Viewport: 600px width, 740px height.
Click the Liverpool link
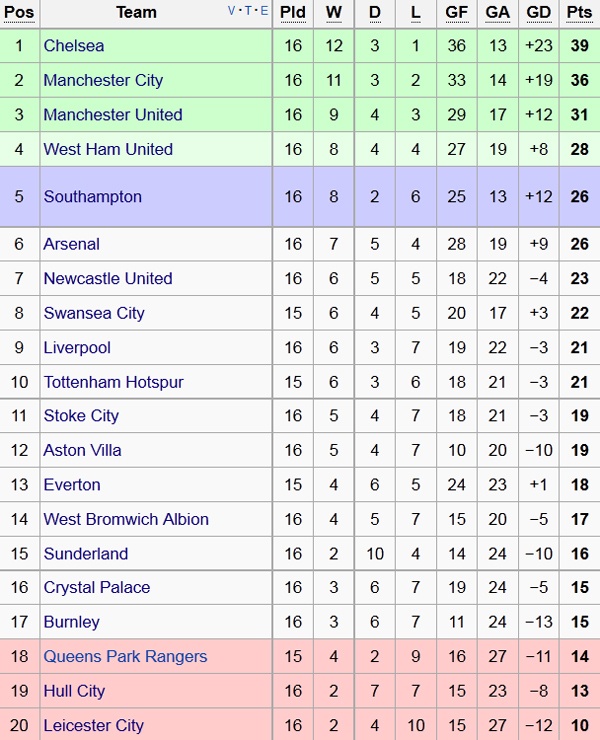click(77, 348)
